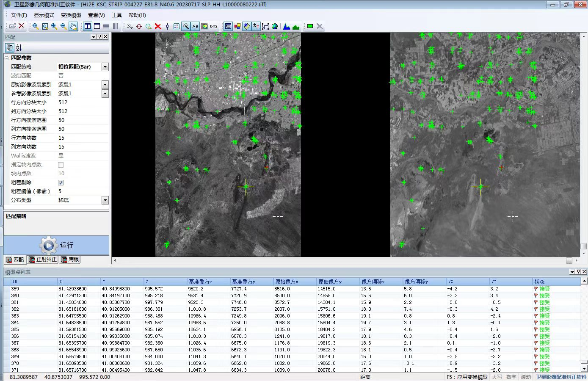This screenshot has height=381, width=588.
Task: Open the 分布类型 dropdown
Action: [105, 200]
